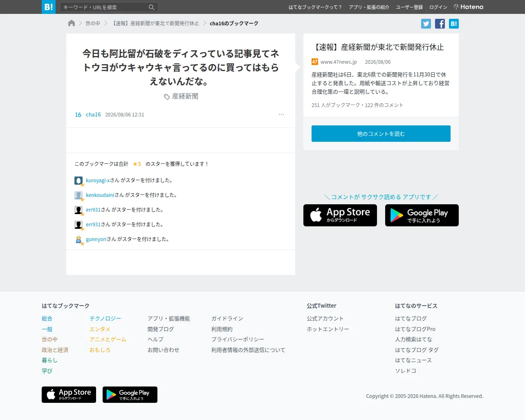Share on Twitter via bird icon
525x420 pixels.
[426, 24]
